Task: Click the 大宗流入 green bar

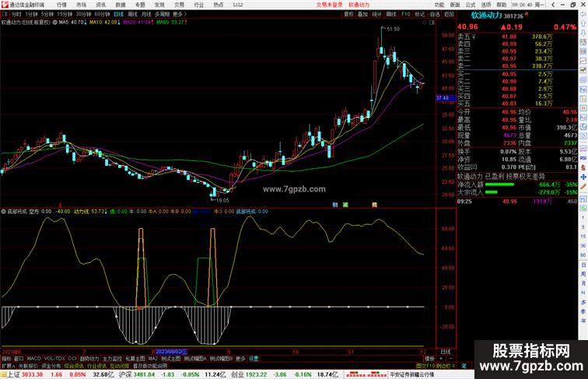Action: 492,192
